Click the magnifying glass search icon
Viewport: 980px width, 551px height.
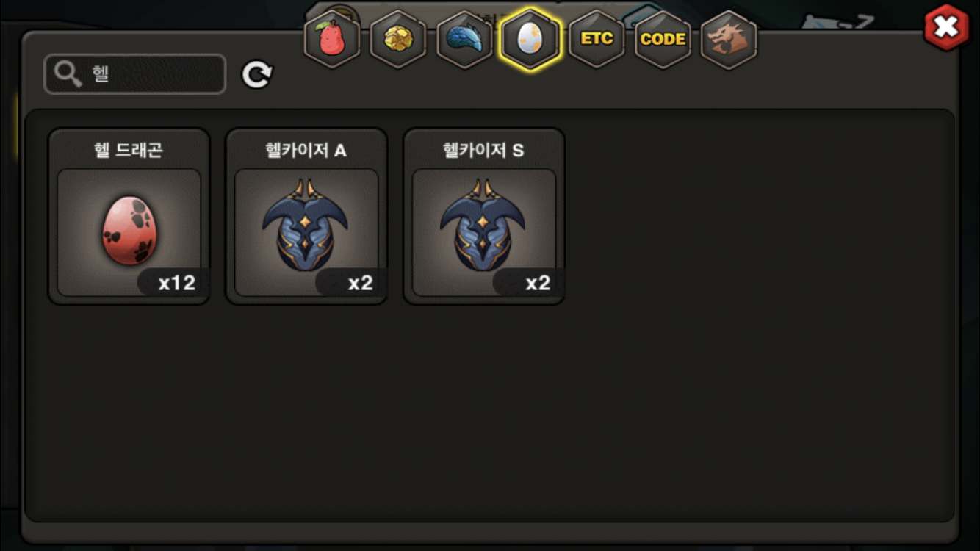point(68,74)
